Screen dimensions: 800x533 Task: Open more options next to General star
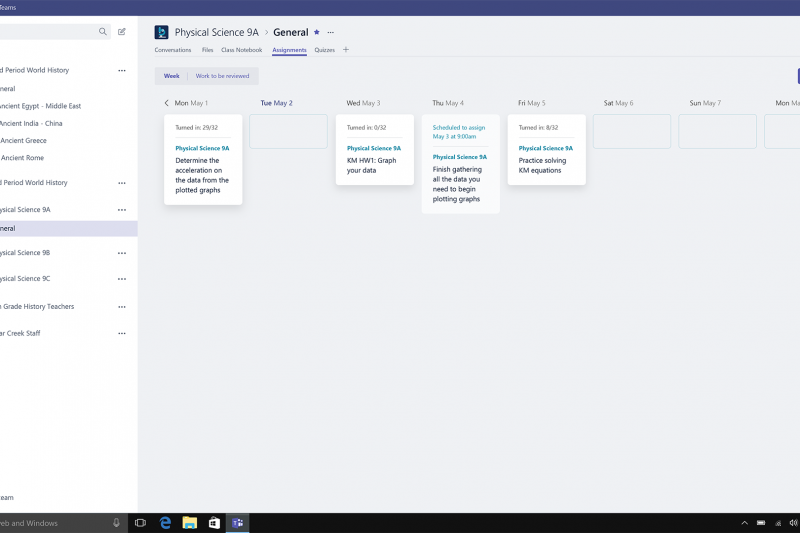(331, 32)
